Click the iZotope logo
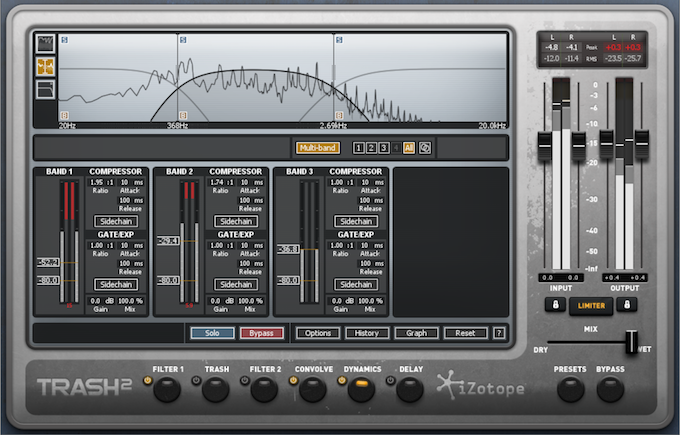 [481, 386]
